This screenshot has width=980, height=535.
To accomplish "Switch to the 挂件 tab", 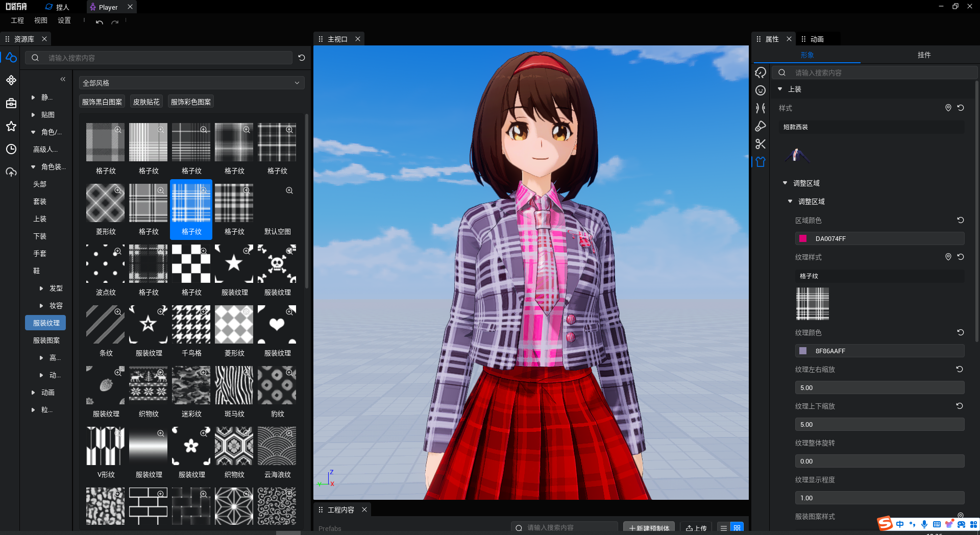I will pyautogui.click(x=924, y=55).
